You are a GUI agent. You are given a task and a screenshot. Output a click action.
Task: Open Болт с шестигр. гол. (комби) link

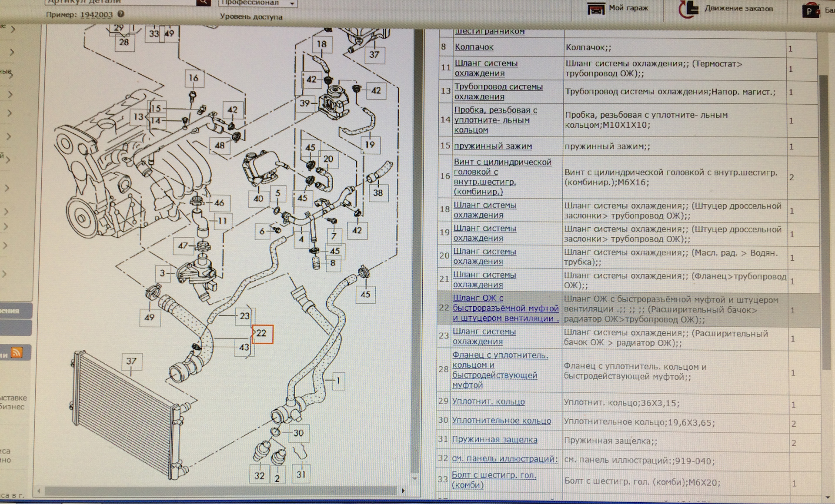(494, 480)
